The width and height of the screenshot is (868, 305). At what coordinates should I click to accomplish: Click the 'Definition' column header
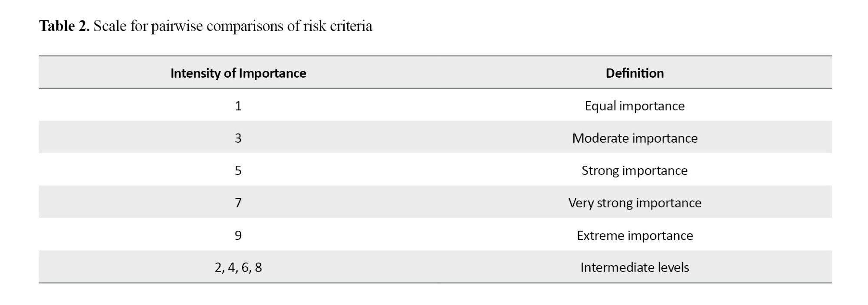[635, 73]
